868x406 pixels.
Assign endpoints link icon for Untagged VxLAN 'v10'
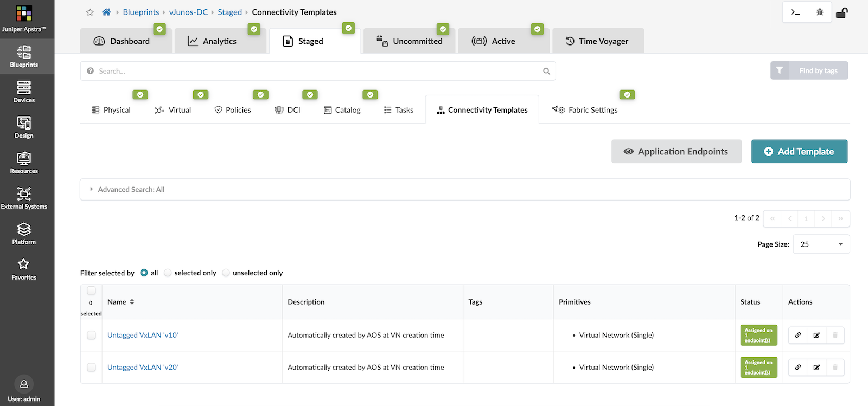(x=798, y=335)
